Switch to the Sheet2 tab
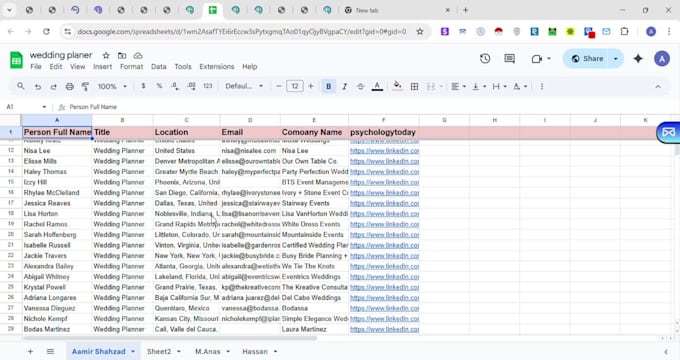This screenshot has width=680, height=360. coord(159,351)
